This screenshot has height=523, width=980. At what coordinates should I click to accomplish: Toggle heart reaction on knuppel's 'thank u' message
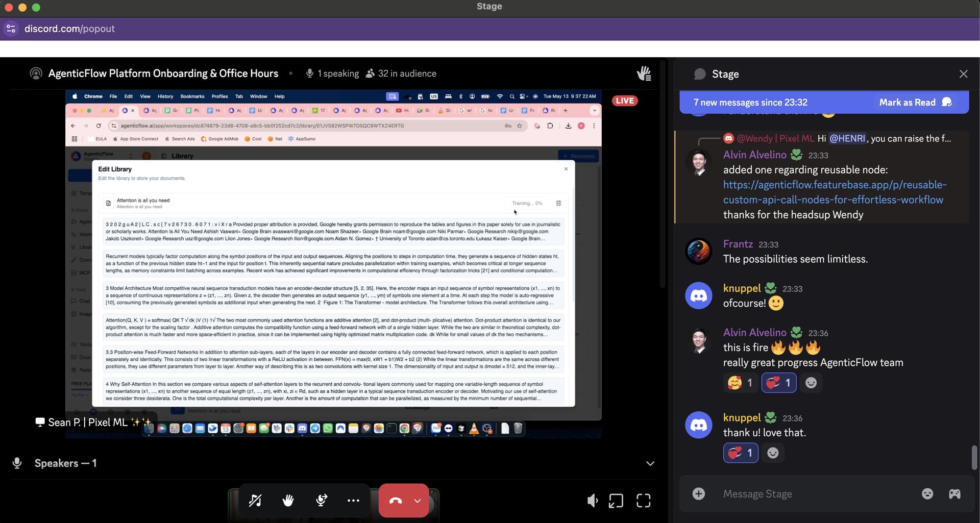[741, 453]
